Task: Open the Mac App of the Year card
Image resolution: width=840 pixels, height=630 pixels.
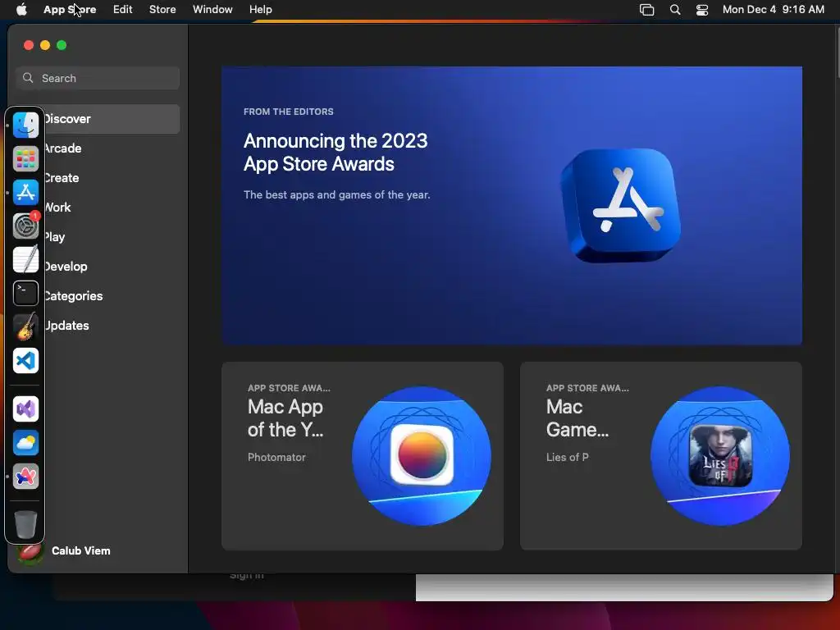Action: [x=362, y=456]
